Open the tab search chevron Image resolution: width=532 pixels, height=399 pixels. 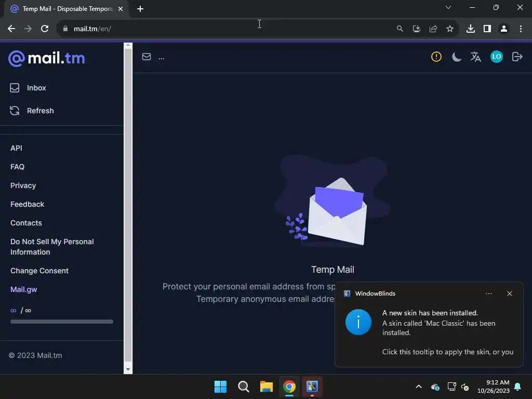448,7
